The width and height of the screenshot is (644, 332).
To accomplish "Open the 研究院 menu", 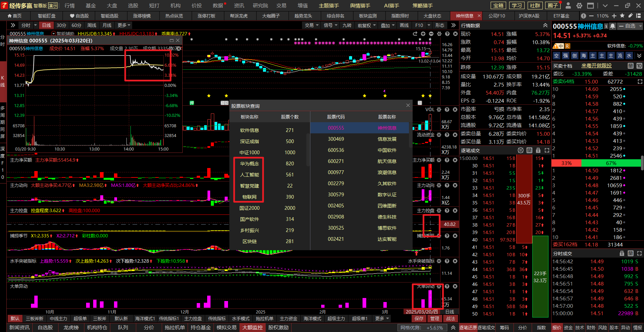I will click(x=261, y=5).
